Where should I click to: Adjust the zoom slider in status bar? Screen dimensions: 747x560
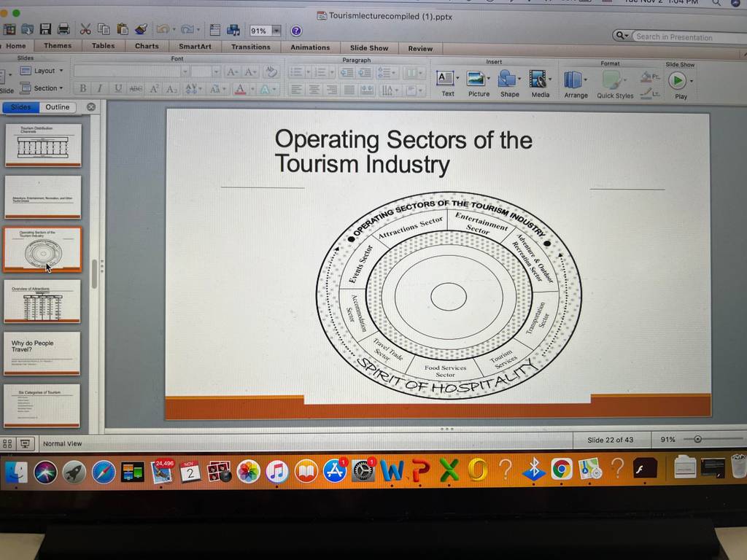tap(697, 439)
